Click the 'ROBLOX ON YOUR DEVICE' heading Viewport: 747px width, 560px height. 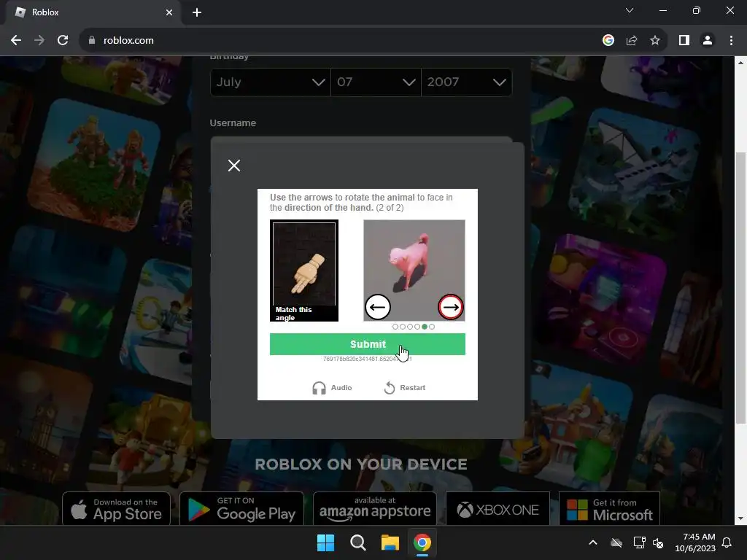(361, 464)
